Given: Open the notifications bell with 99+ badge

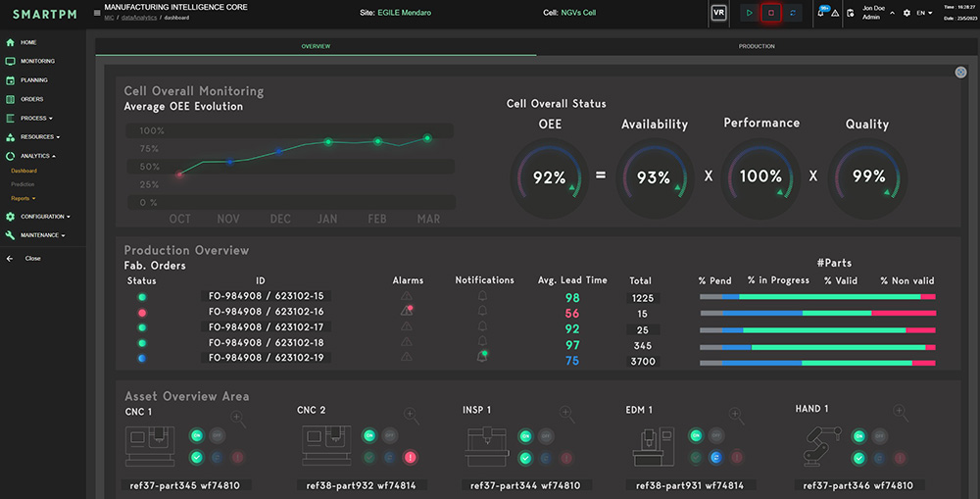Looking at the screenshot, I should coord(821,13).
